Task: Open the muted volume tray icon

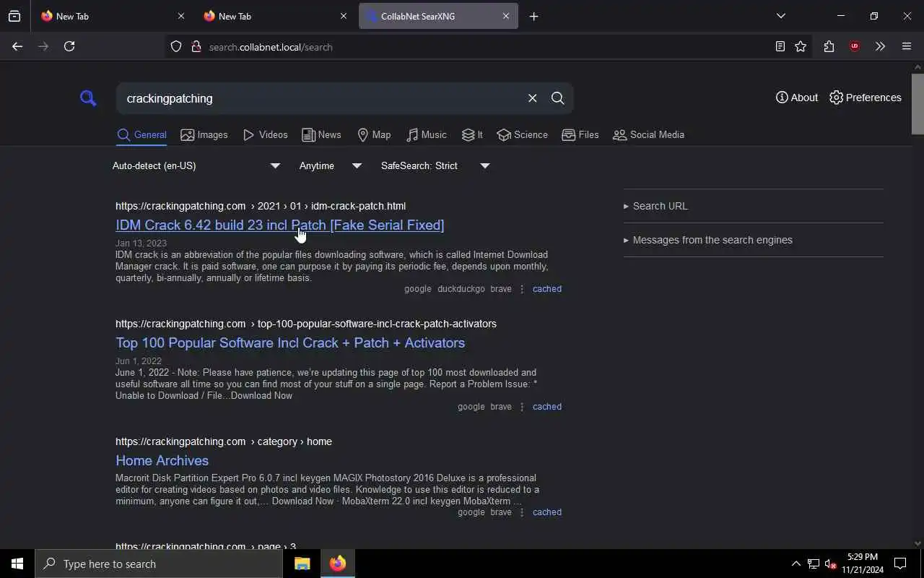Action: pos(831,564)
